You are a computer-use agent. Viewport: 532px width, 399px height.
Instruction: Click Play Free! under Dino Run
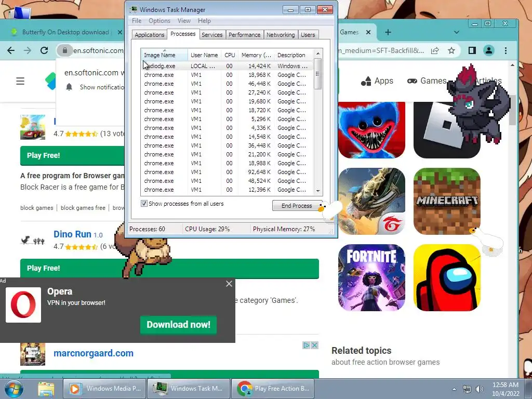click(170, 269)
